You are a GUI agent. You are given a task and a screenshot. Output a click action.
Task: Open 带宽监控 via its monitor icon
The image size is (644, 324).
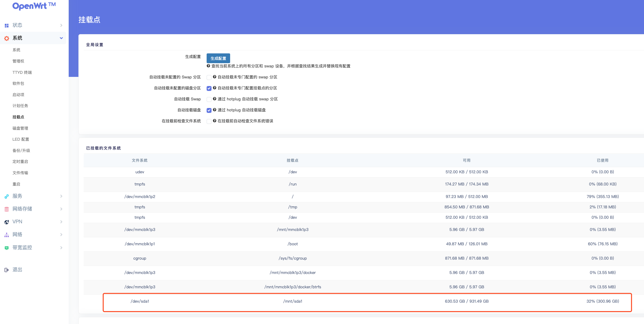coord(6,247)
